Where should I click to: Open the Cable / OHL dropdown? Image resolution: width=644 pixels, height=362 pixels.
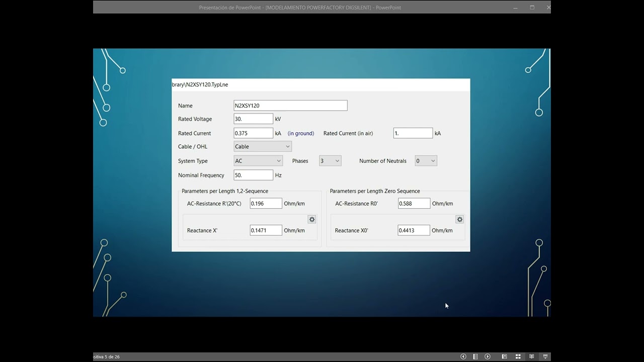(263, 147)
